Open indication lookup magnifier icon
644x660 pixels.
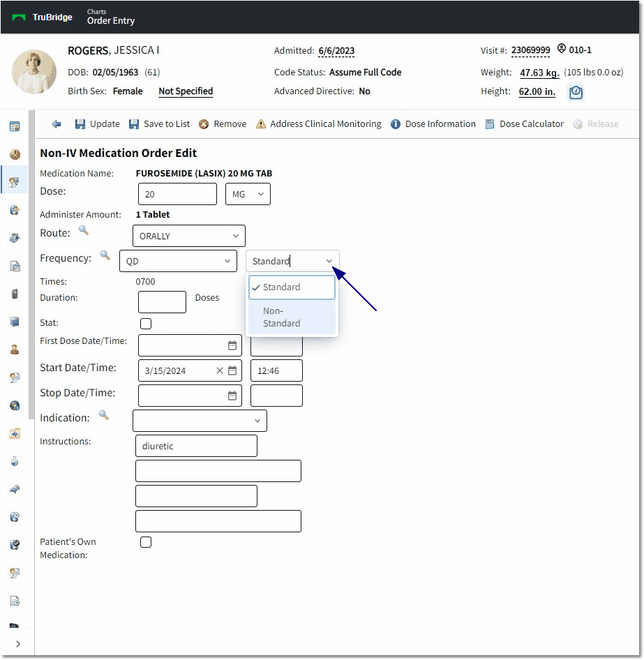click(x=103, y=415)
